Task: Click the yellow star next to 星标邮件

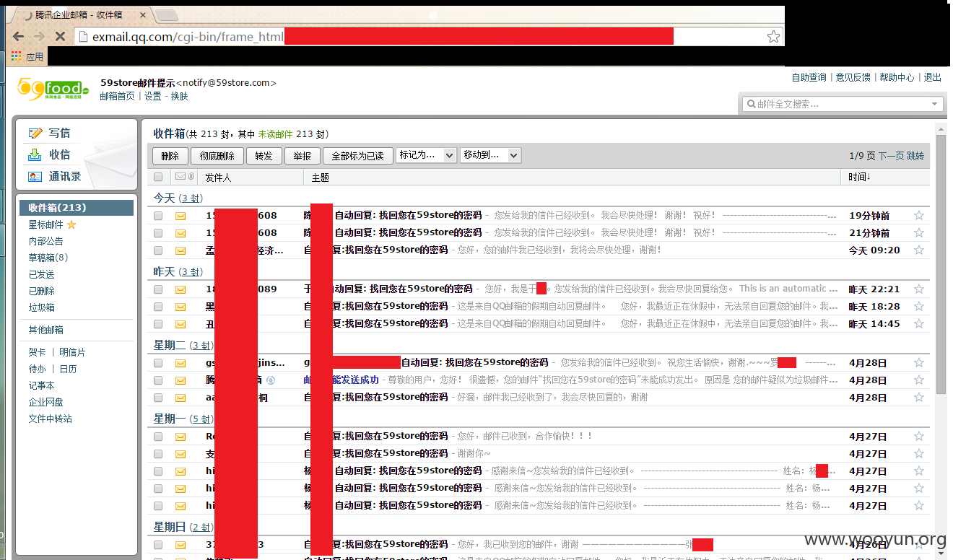Action: point(71,224)
